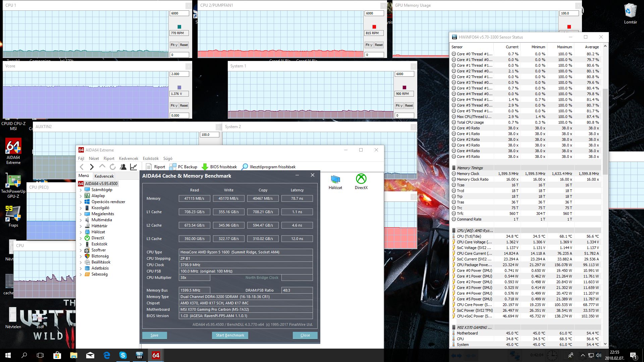This screenshot has height=362, width=644.
Task: Select the TechPowerUp GPU-Z desktop icon
Action: click(x=13, y=186)
